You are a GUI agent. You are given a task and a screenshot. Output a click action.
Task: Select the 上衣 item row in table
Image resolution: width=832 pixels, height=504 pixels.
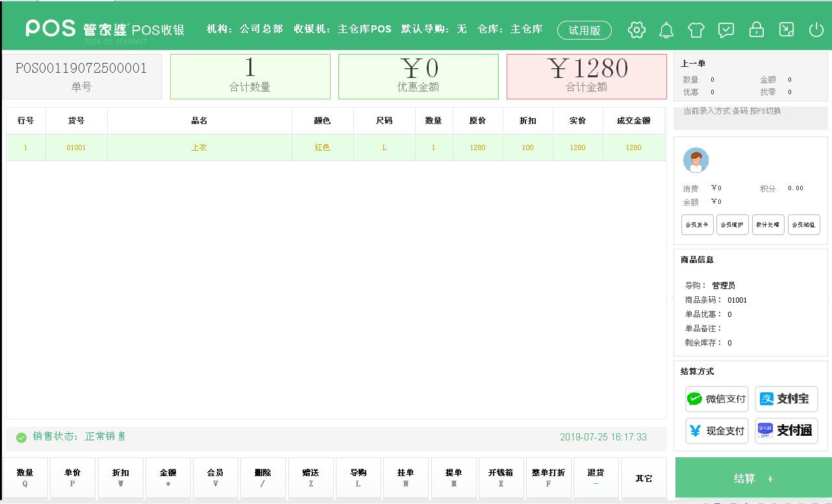point(199,147)
